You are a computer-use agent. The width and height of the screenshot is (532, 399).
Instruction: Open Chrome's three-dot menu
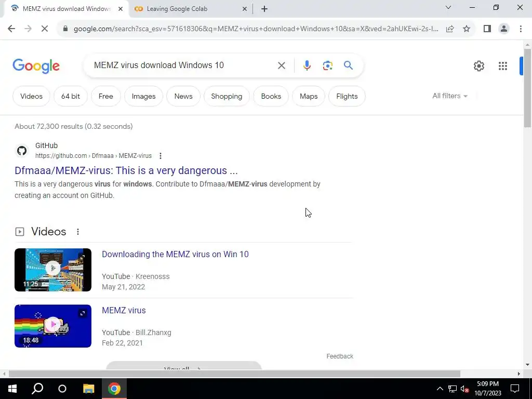click(521, 29)
